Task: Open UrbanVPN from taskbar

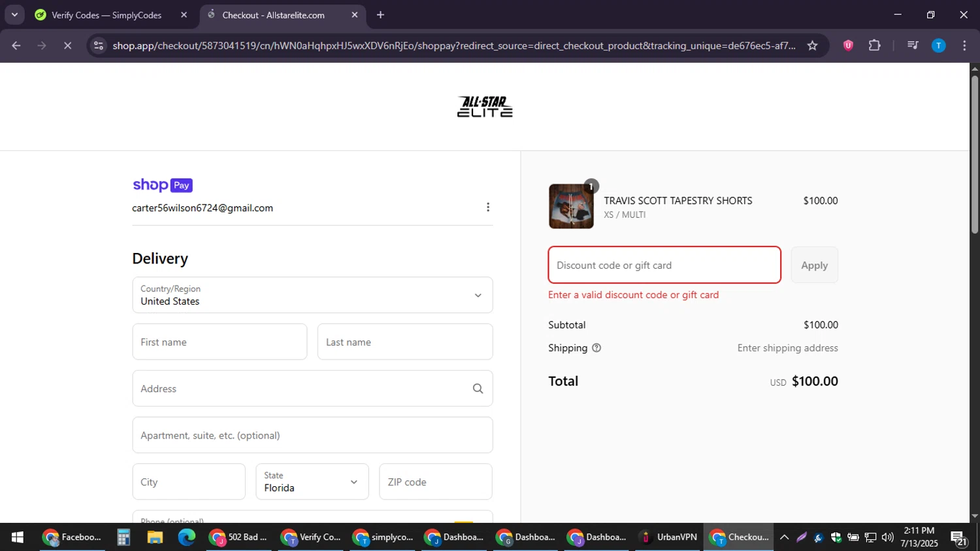Action: [x=668, y=537]
